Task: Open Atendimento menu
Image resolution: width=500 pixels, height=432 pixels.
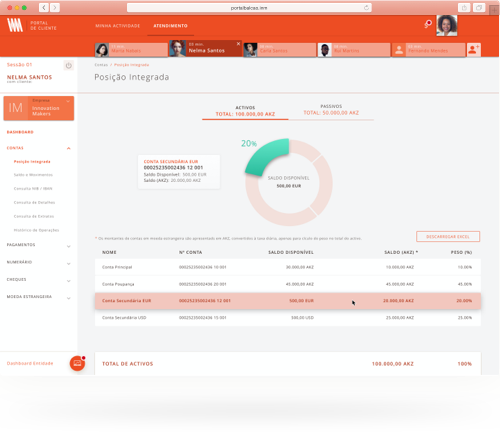Action: (170, 26)
